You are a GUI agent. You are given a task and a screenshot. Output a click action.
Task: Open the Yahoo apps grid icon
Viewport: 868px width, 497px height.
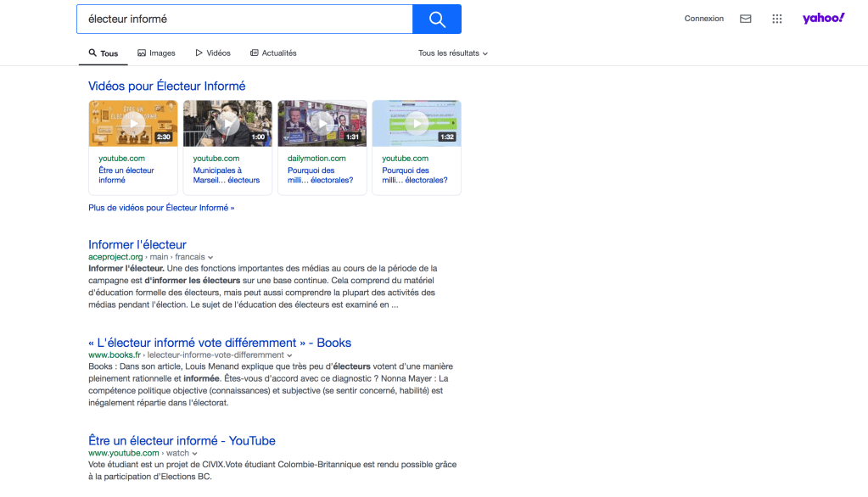776,19
